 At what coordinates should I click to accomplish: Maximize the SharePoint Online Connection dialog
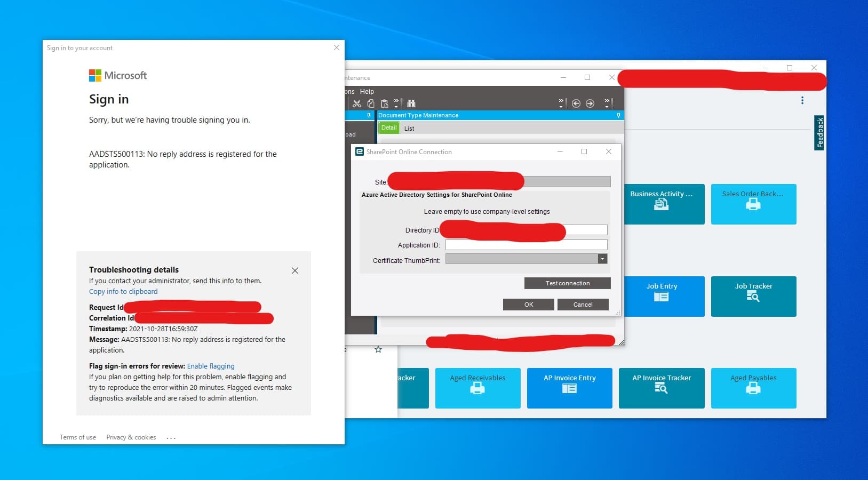584,151
